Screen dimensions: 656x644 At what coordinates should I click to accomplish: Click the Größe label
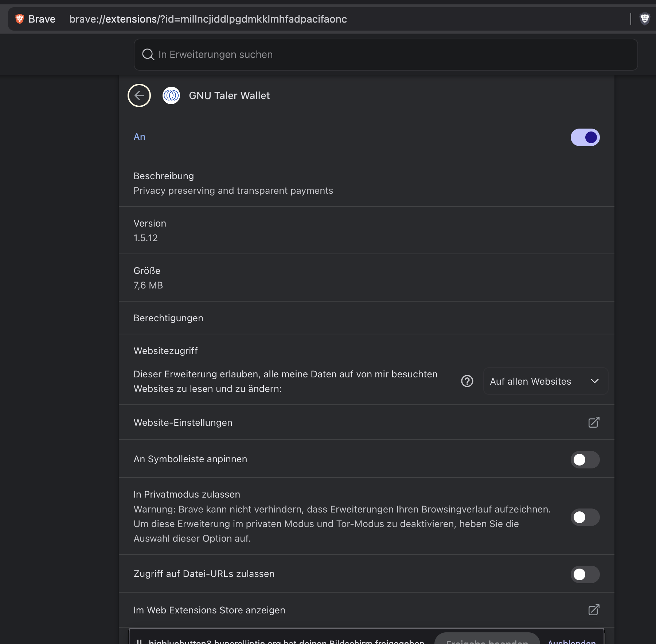coord(147,271)
